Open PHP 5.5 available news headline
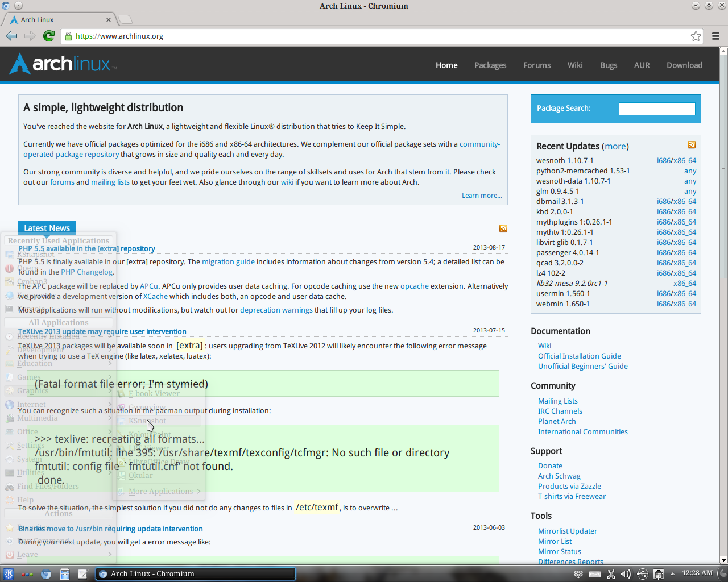The image size is (728, 582). click(86, 248)
